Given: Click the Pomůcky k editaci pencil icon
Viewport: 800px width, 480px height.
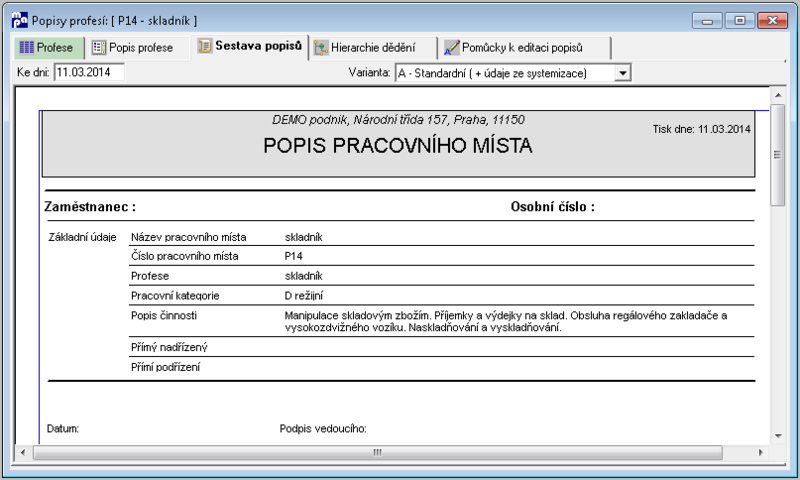Looking at the screenshot, I should (452, 47).
